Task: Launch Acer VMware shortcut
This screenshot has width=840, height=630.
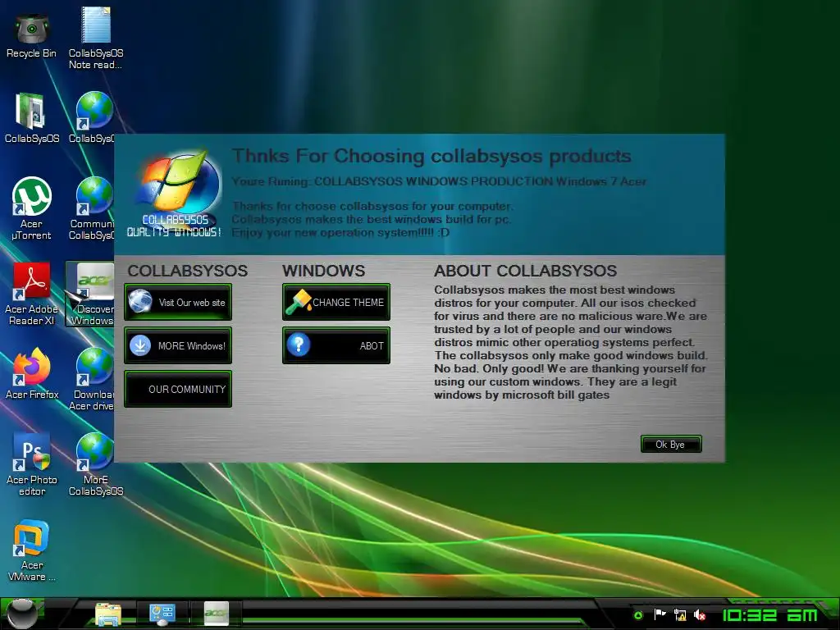Action: click(x=32, y=550)
